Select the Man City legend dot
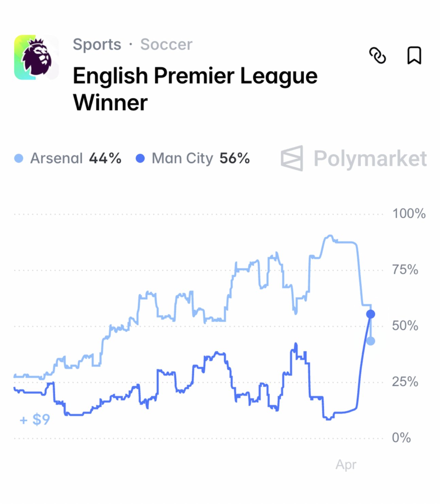The image size is (440, 504). tap(140, 157)
